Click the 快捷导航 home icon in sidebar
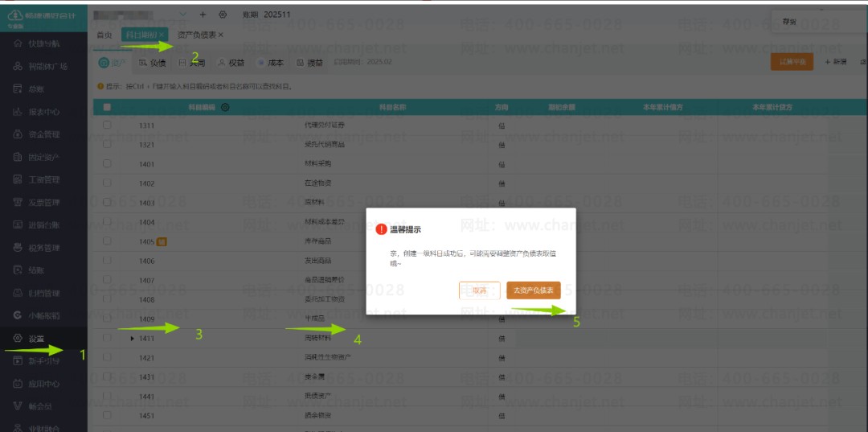This screenshot has width=868, height=432. [x=17, y=43]
